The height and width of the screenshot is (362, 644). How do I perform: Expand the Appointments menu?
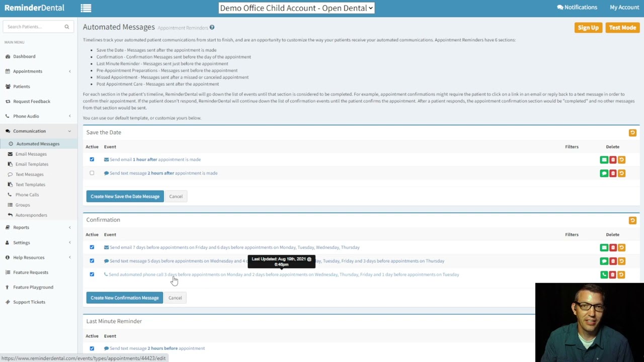click(38, 71)
